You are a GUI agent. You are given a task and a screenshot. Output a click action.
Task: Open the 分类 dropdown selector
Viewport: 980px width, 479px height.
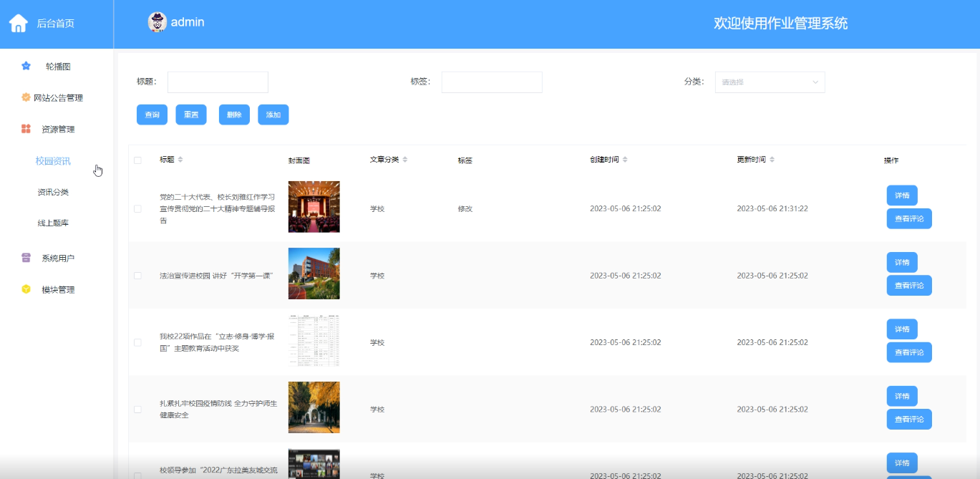[x=770, y=82]
